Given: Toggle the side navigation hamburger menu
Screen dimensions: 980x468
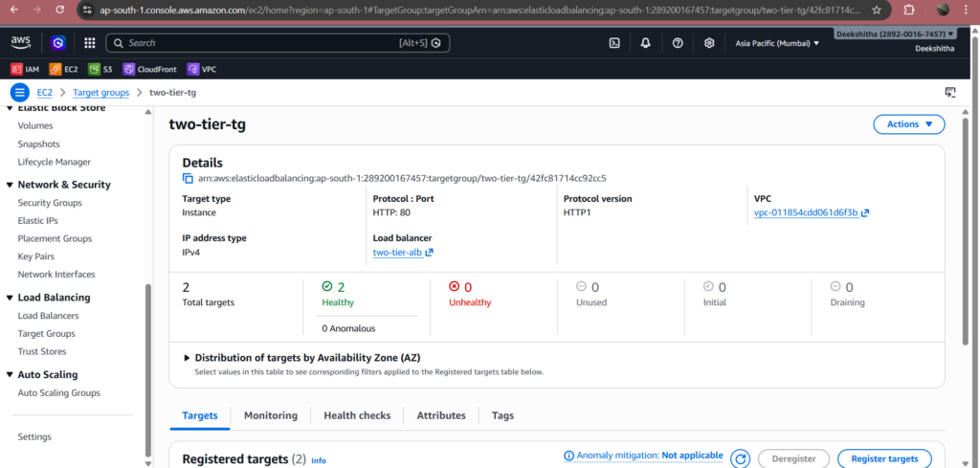Looking at the screenshot, I should [x=20, y=92].
